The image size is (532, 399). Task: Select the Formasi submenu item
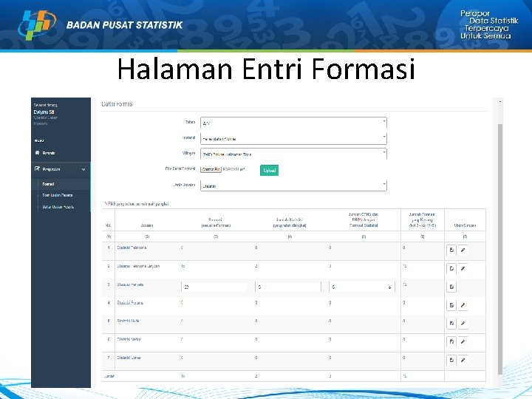point(48,184)
